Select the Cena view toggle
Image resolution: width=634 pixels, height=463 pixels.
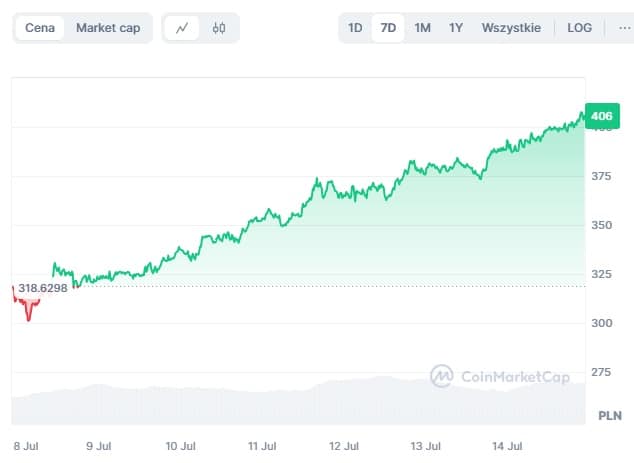tap(40, 28)
